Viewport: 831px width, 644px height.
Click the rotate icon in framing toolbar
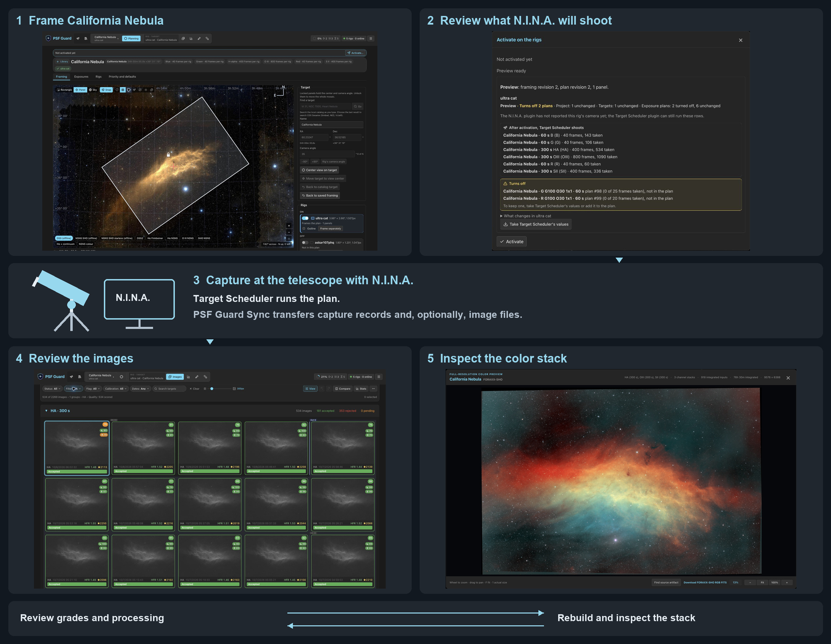click(x=117, y=90)
